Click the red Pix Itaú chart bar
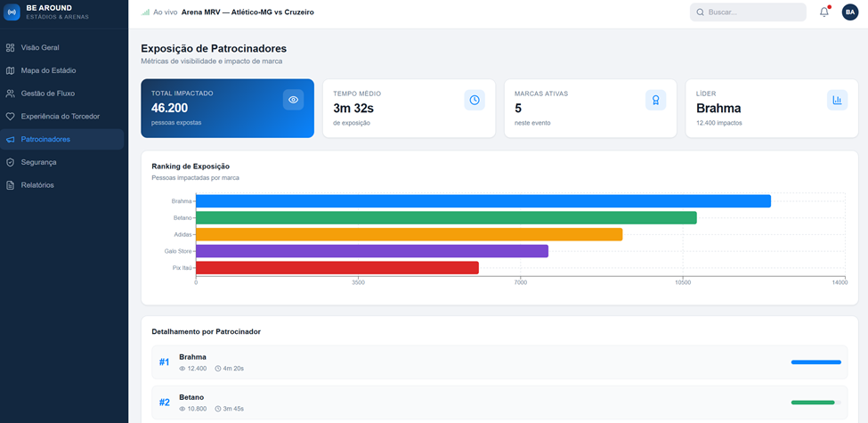Image resolution: width=868 pixels, height=423 pixels. [337, 268]
